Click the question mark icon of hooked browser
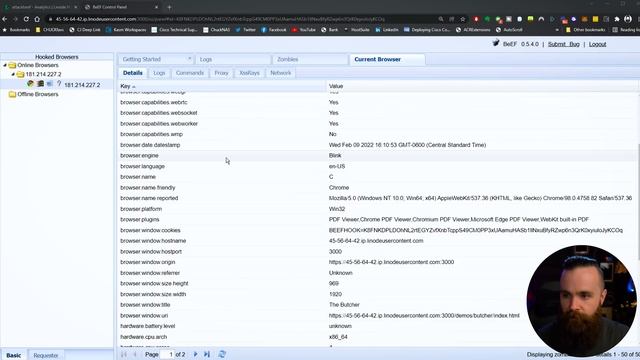This screenshot has height=360, width=640. [x=59, y=84]
